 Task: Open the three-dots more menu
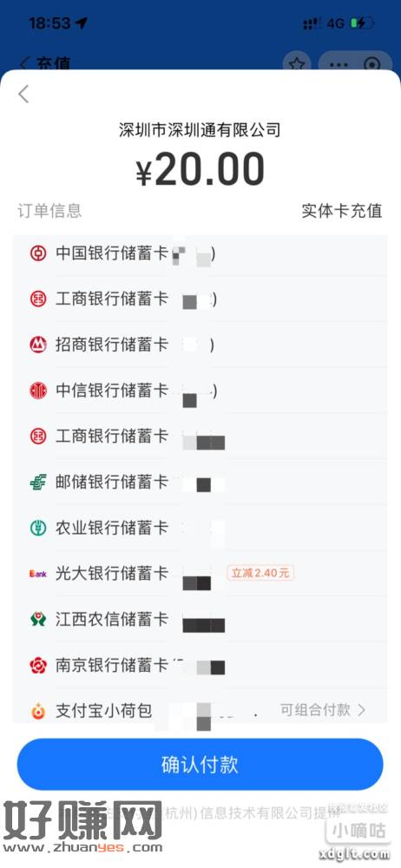(339, 65)
